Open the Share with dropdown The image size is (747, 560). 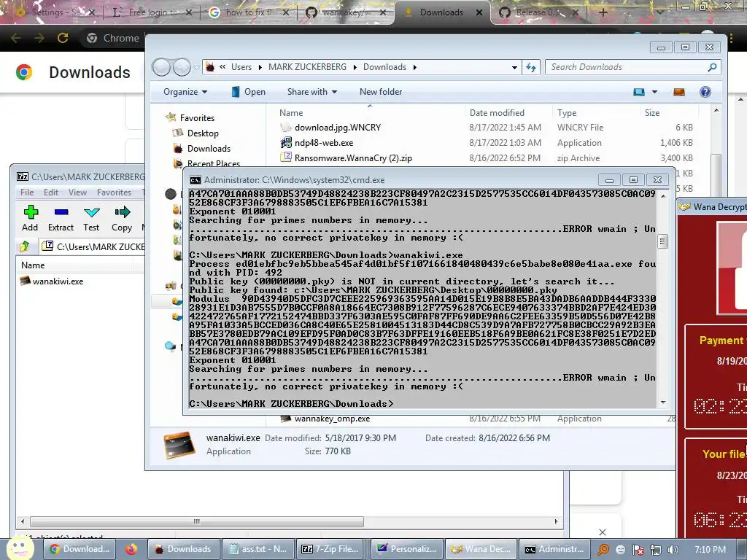click(x=312, y=91)
